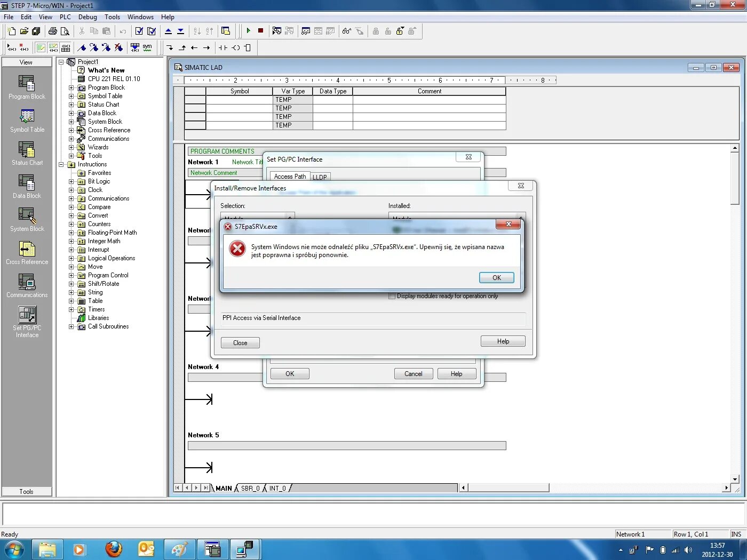Open the PLC menu
Screen dimensions: 747x560
[x=65, y=17]
